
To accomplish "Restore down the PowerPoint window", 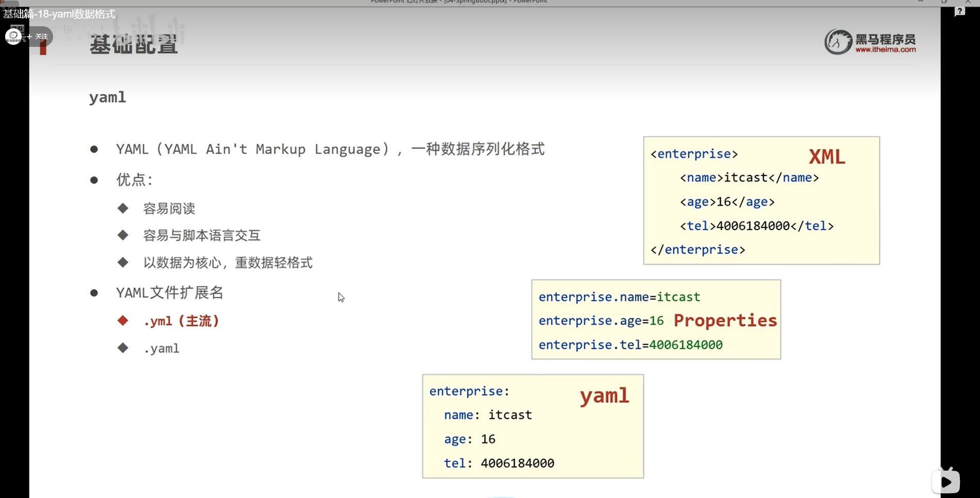I will pos(944,2).
